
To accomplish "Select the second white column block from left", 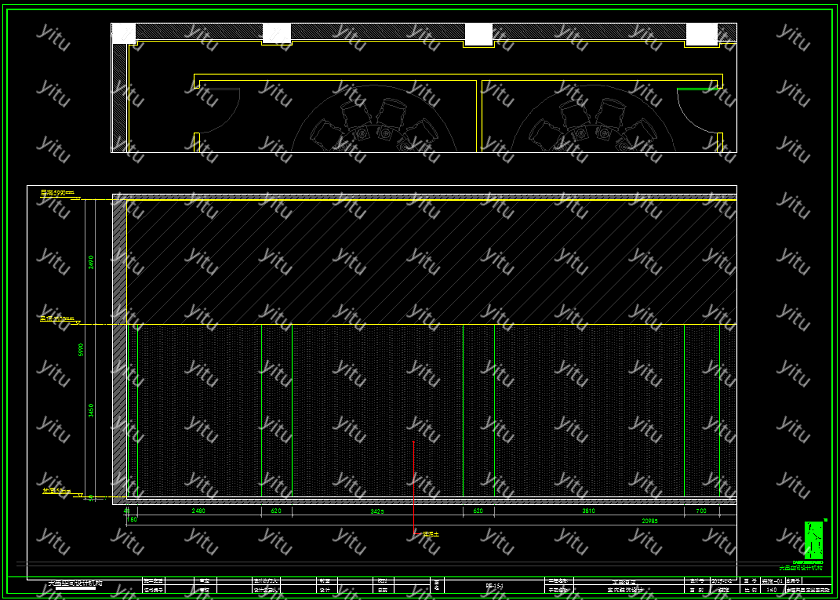I will point(276,34).
